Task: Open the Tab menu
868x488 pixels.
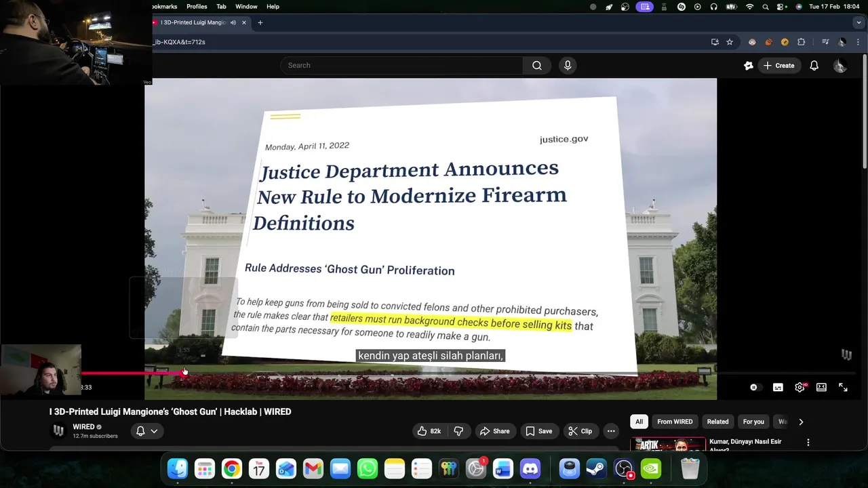Action: (221, 6)
